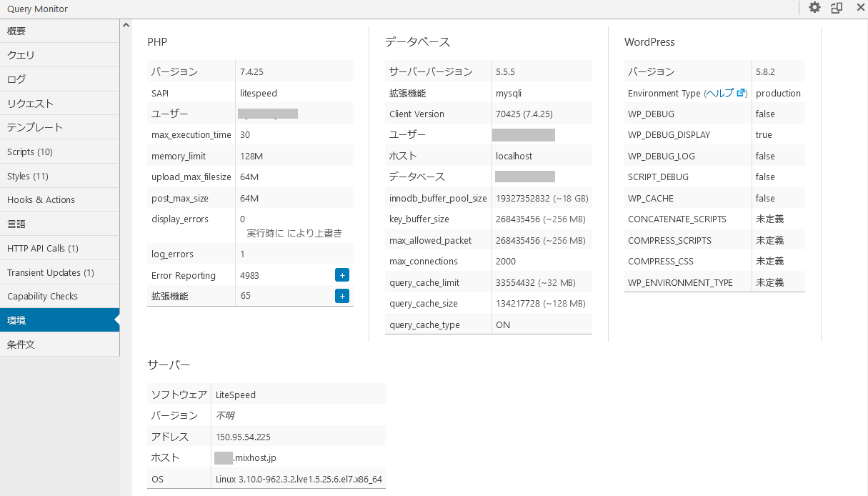View HTTP API Calls (1)

(59, 248)
